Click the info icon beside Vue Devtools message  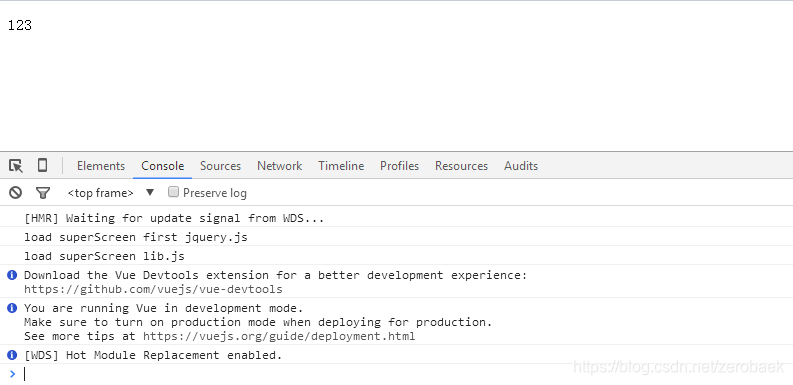[x=12, y=275]
